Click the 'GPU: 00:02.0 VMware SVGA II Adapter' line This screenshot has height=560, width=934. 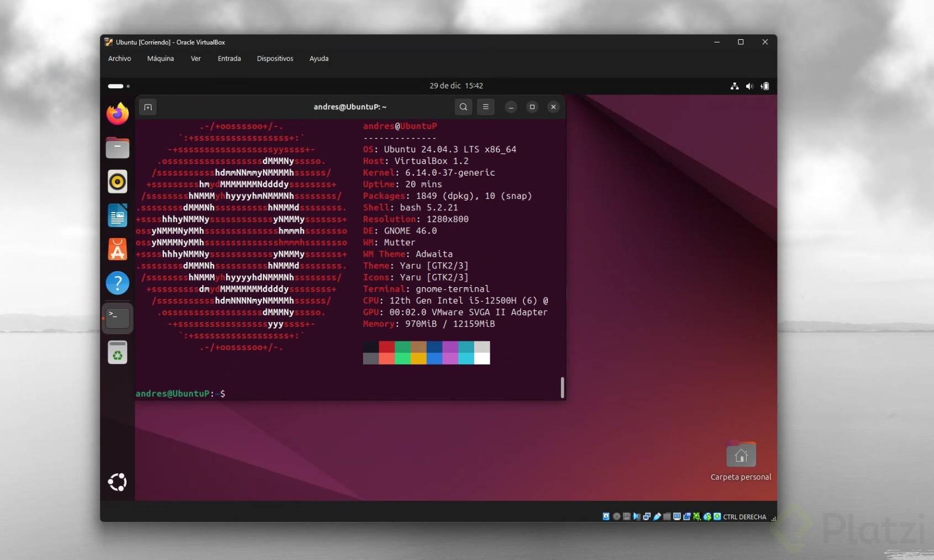tap(455, 312)
